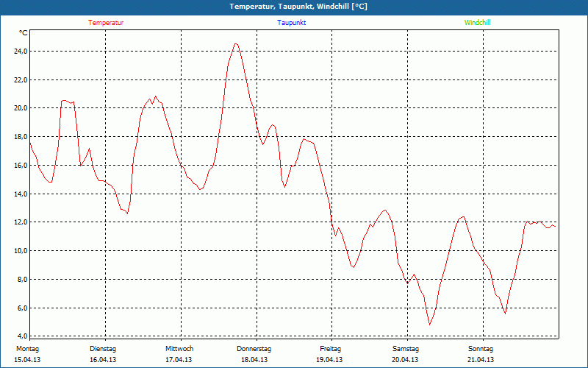The height and width of the screenshot is (368, 588).
Task: Click the red Temperatur legend label
Action: click(106, 23)
